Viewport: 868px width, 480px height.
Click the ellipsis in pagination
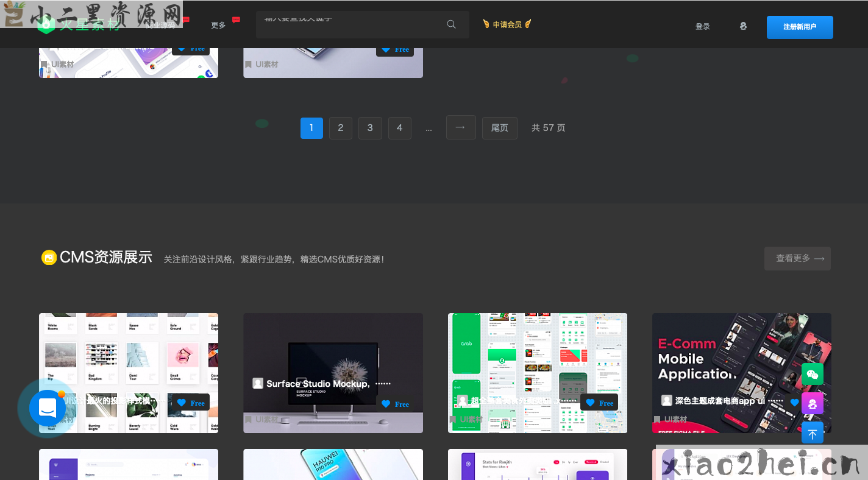point(429,129)
